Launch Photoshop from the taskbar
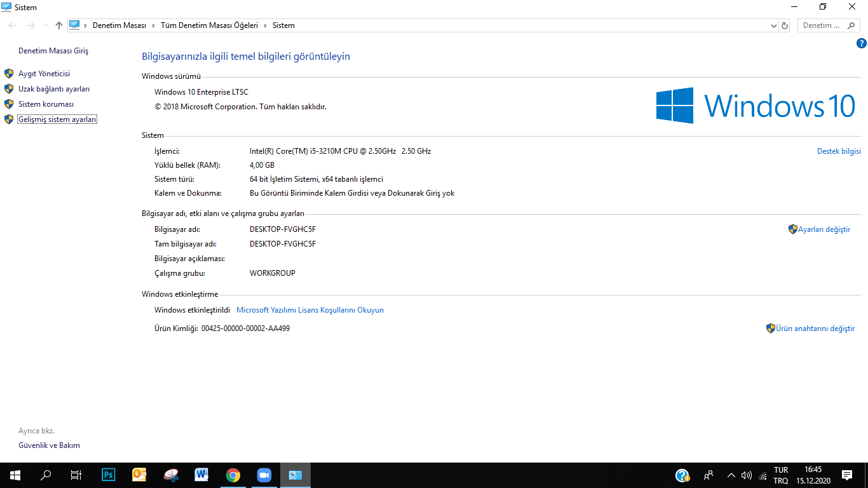Screen dimensions: 868x488 [109, 475]
